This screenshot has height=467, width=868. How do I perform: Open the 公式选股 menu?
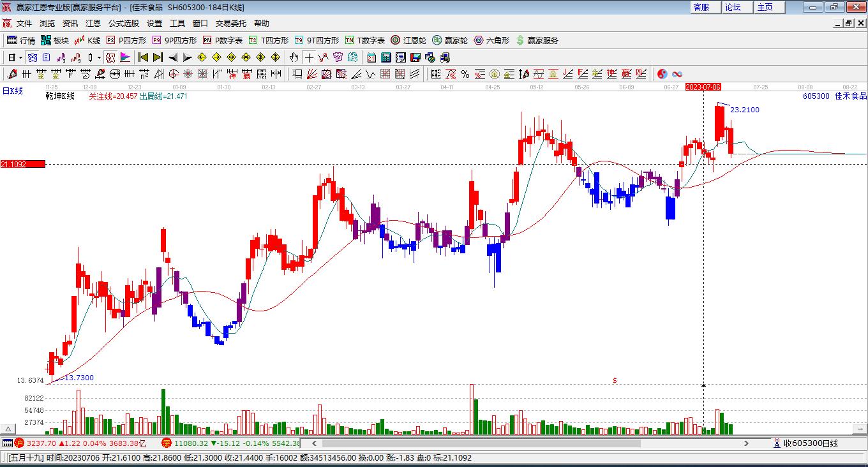click(124, 24)
